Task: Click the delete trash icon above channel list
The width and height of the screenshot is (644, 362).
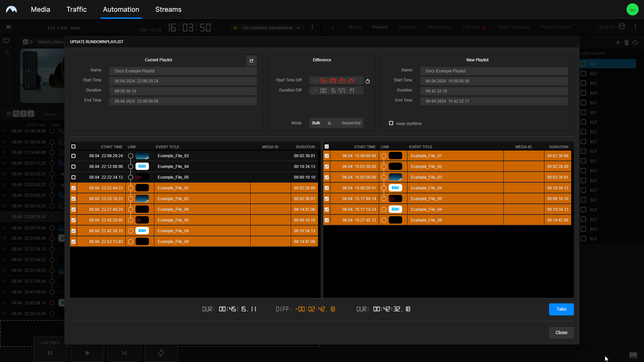Action: tap(626, 43)
